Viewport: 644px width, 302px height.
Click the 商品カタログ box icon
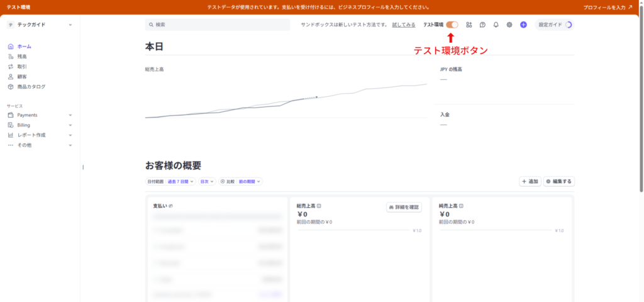11,87
